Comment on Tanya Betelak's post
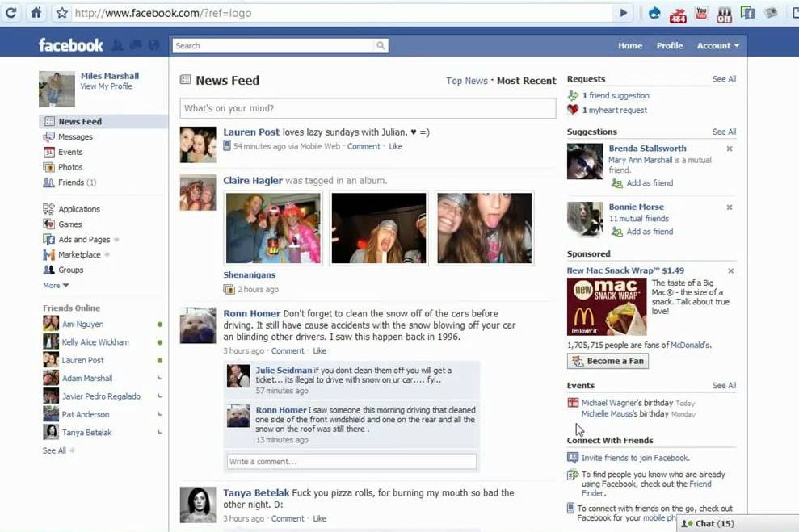The height and width of the screenshot is (532, 799). point(288,518)
